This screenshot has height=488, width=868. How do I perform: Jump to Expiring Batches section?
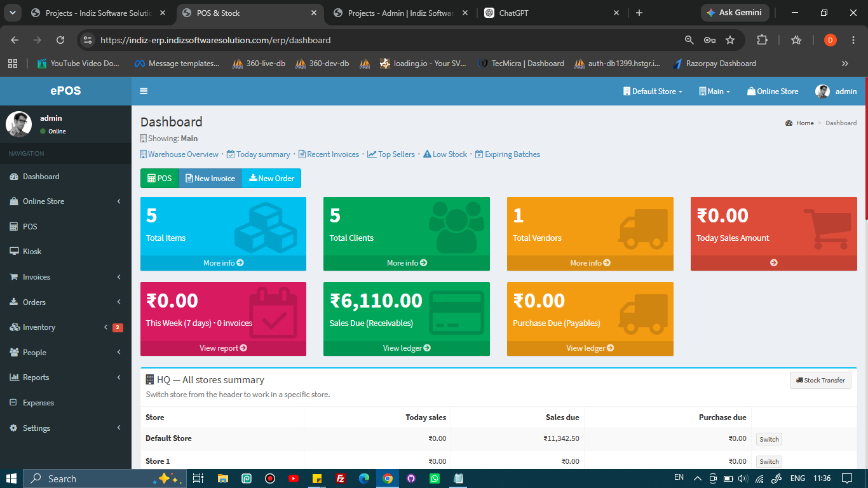pos(508,154)
